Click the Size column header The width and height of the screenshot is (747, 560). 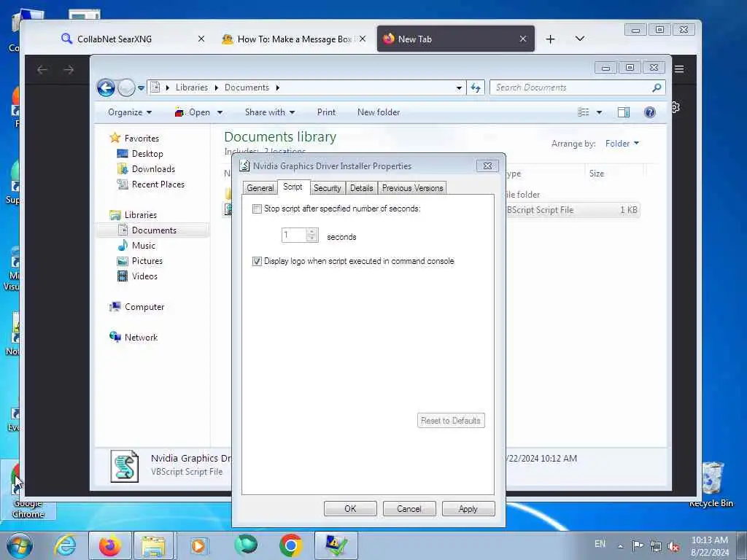tap(614, 174)
